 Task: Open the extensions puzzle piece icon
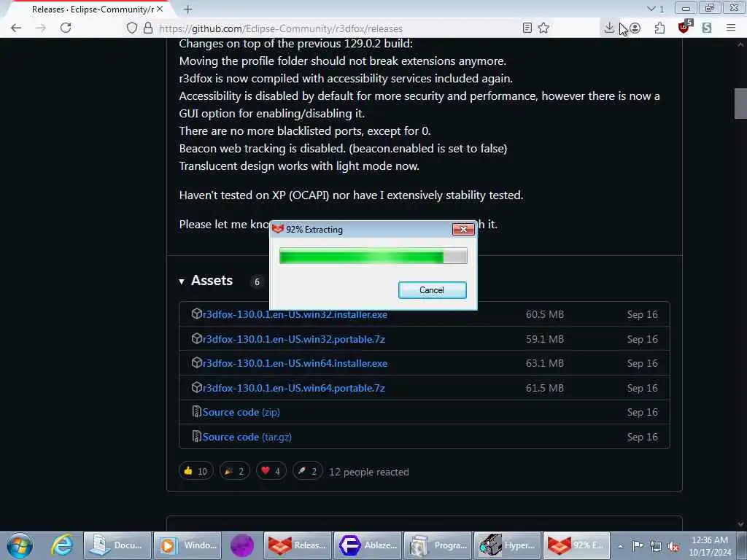(659, 28)
